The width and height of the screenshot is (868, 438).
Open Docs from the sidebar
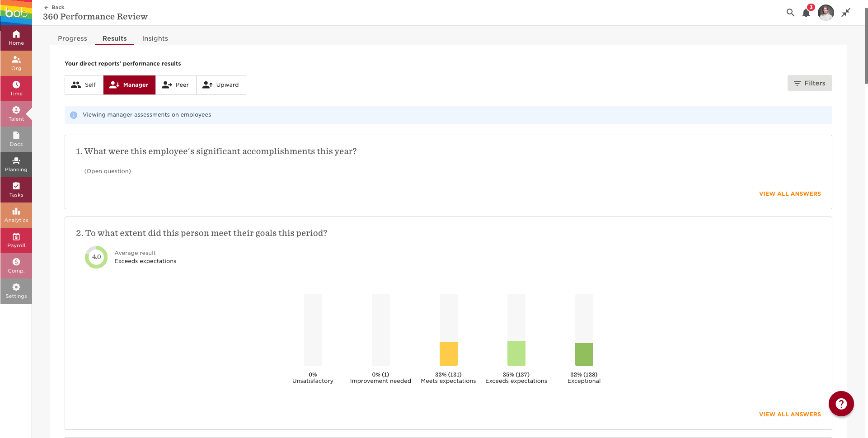pos(16,139)
